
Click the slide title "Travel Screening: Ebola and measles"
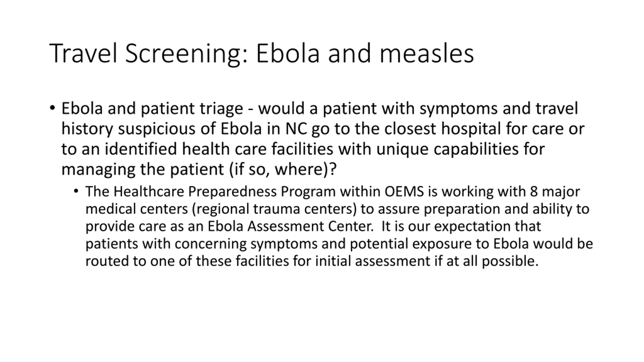click(x=261, y=53)
